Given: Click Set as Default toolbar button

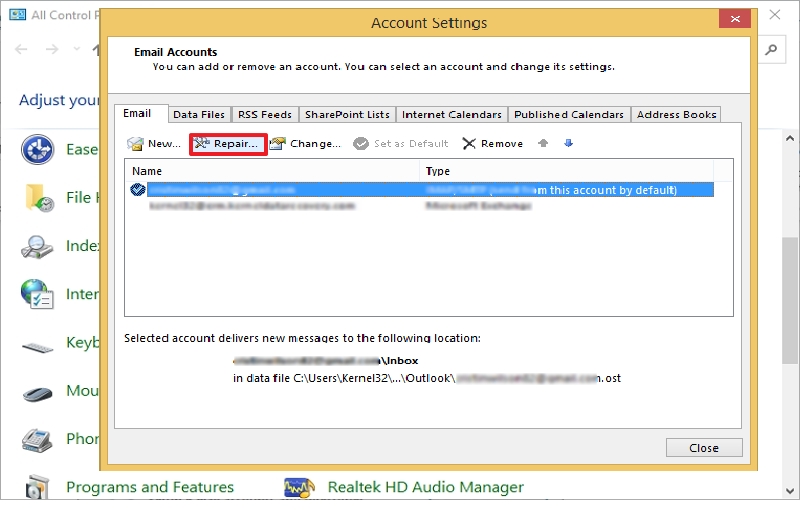Looking at the screenshot, I should pyautogui.click(x=401, y=144).
